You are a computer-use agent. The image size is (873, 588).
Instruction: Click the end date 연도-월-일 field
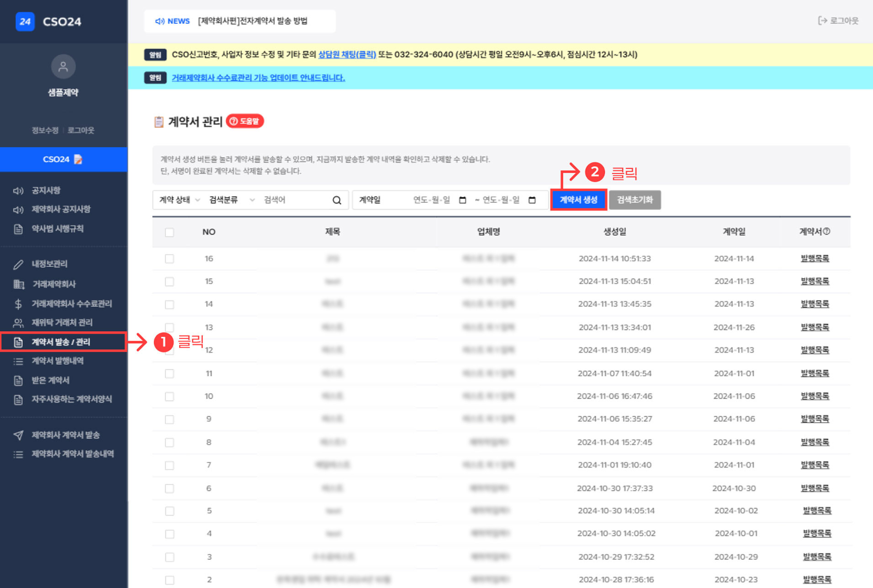coord(501,200)
